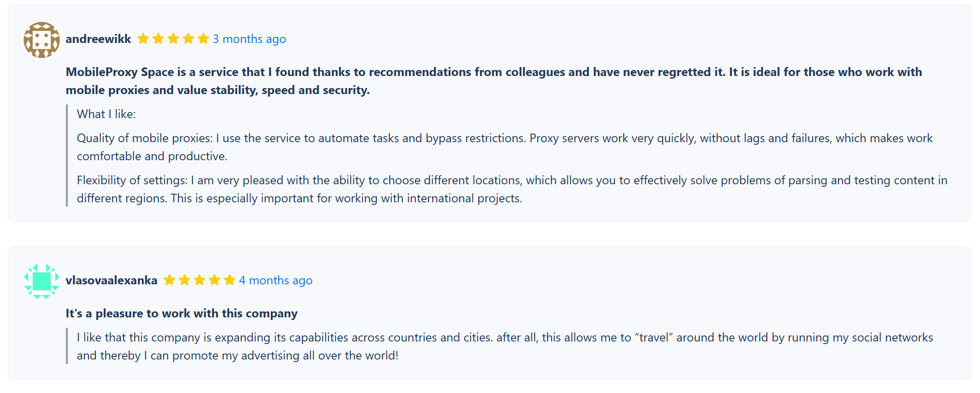Click the first star in vlasovaalexanka's rating
980x393 pixels.
coord(169,280)
